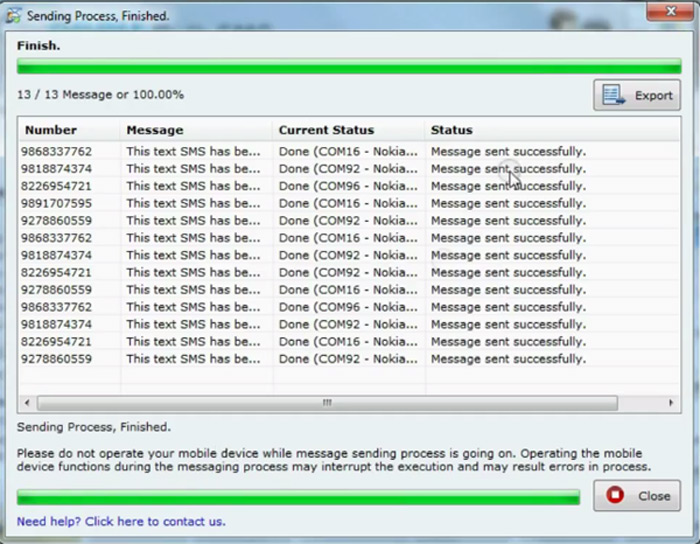Click the message cell in the 8226954721 COM16 row

(193, 342)
